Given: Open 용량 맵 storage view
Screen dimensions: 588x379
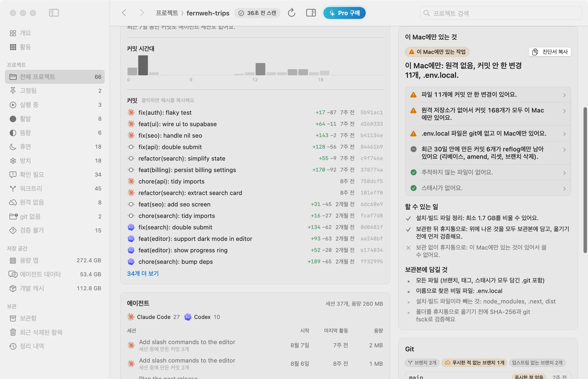Looking at the screenshot, I should [x=55, y=260].
